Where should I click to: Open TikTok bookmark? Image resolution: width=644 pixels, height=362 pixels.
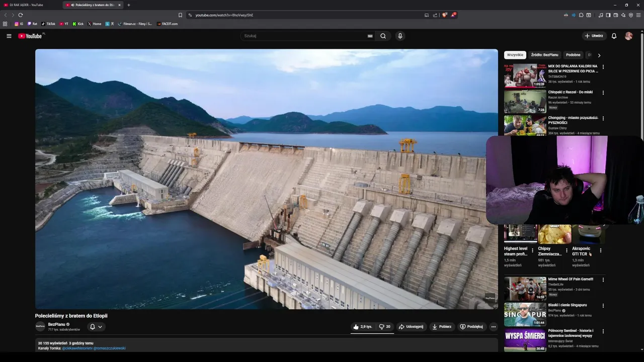[48, 24]
